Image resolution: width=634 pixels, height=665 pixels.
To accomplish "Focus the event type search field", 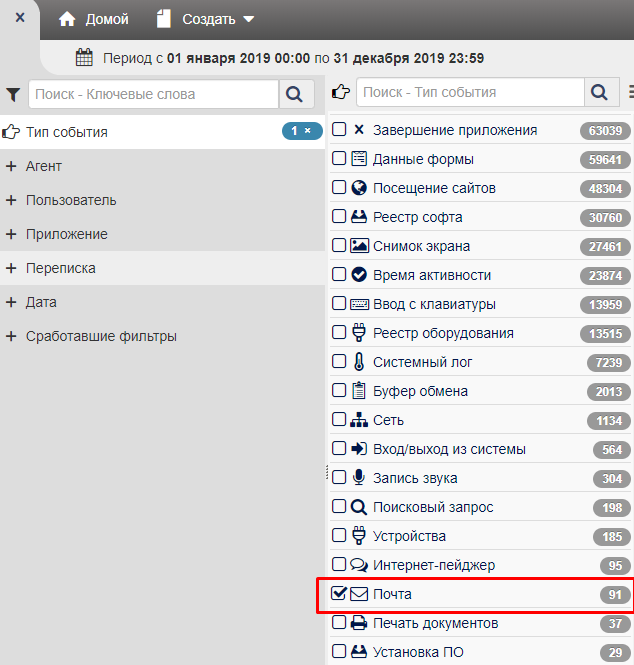I will click(470, 92).
